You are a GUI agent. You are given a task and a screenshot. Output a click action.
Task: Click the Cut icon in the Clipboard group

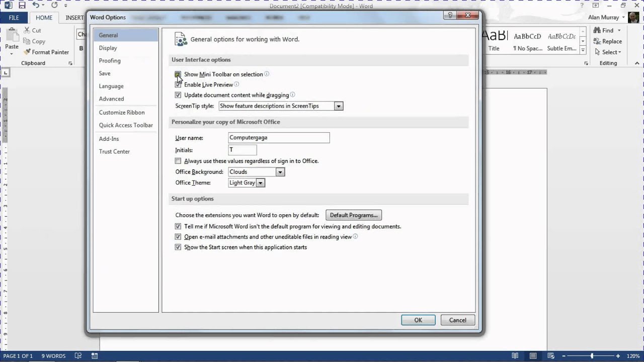point(28,30)
